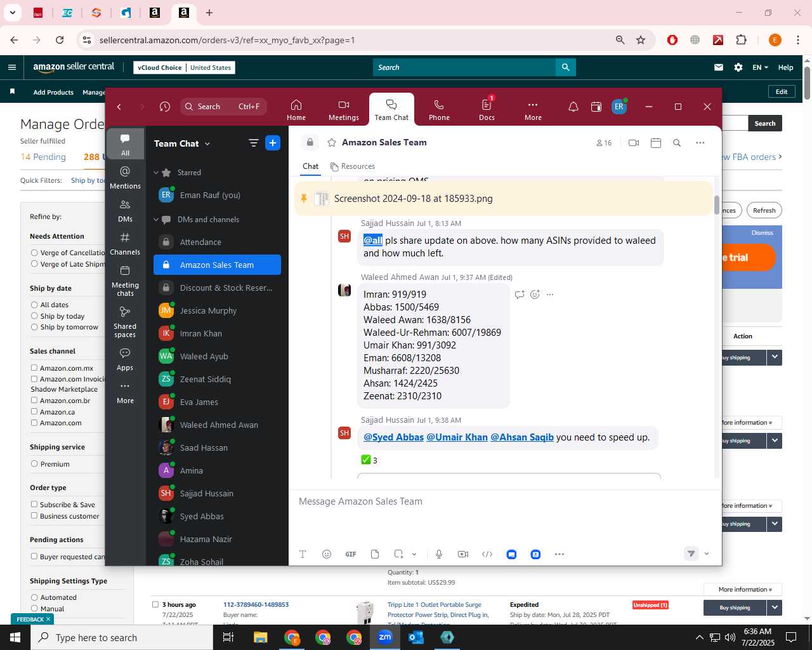Expand Buy shipping dropdown for order 112-3789460-1489853
Screen dimensions: 812x650
775,607
